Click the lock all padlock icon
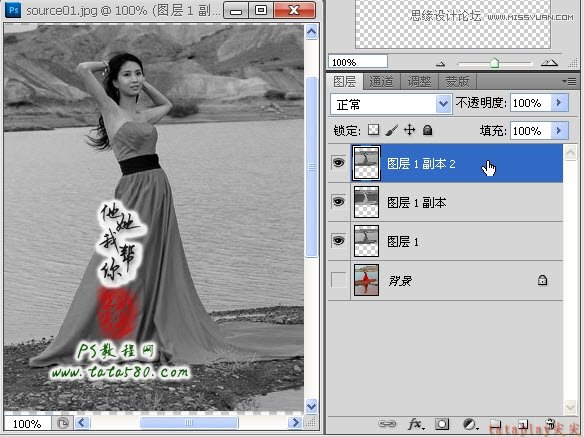This screenshot has height=437, width=584. click(428, 130)
